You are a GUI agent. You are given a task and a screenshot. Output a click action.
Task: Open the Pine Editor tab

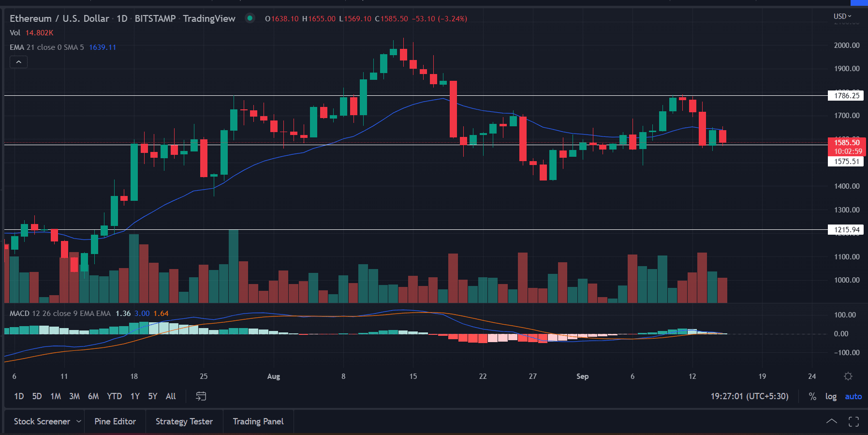click(x=115, y=421)
